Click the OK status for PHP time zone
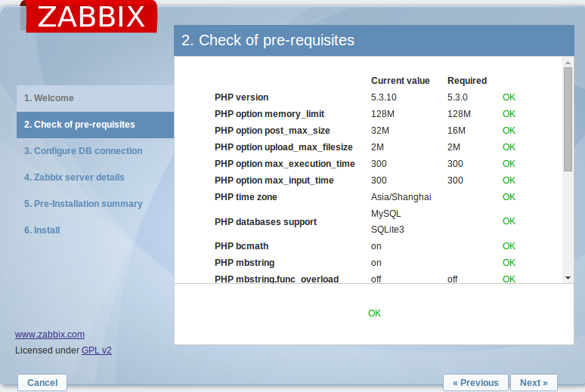 (509, 197)
